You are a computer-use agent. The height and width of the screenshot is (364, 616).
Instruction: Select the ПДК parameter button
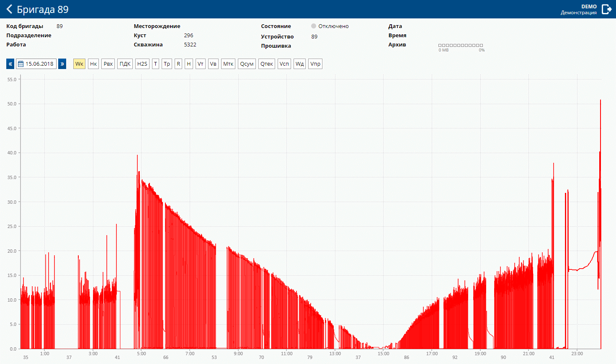125,64
